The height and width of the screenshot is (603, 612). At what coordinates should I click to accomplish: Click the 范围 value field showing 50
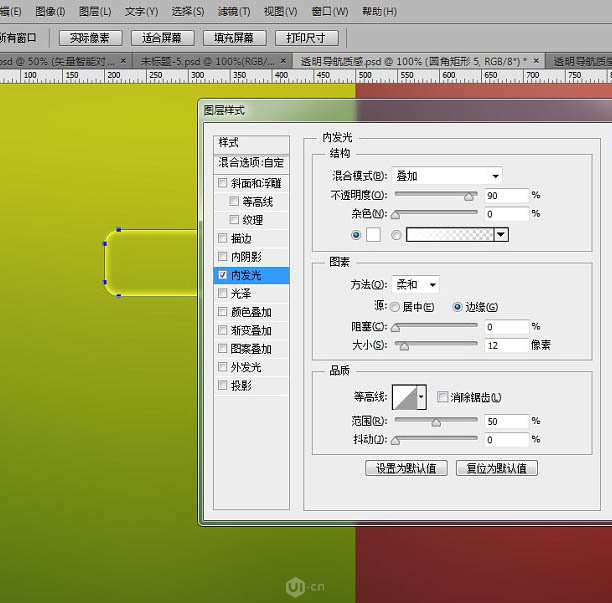coord(506,421)
